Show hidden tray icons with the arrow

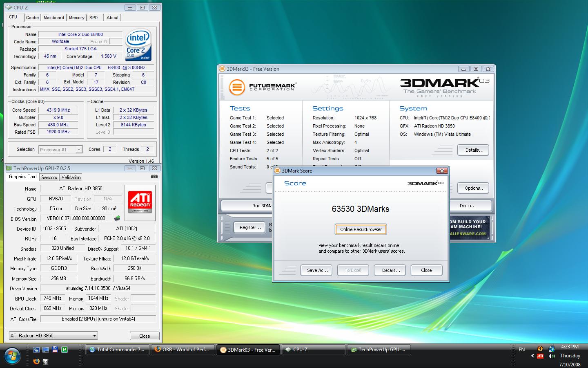click(532, 356)
